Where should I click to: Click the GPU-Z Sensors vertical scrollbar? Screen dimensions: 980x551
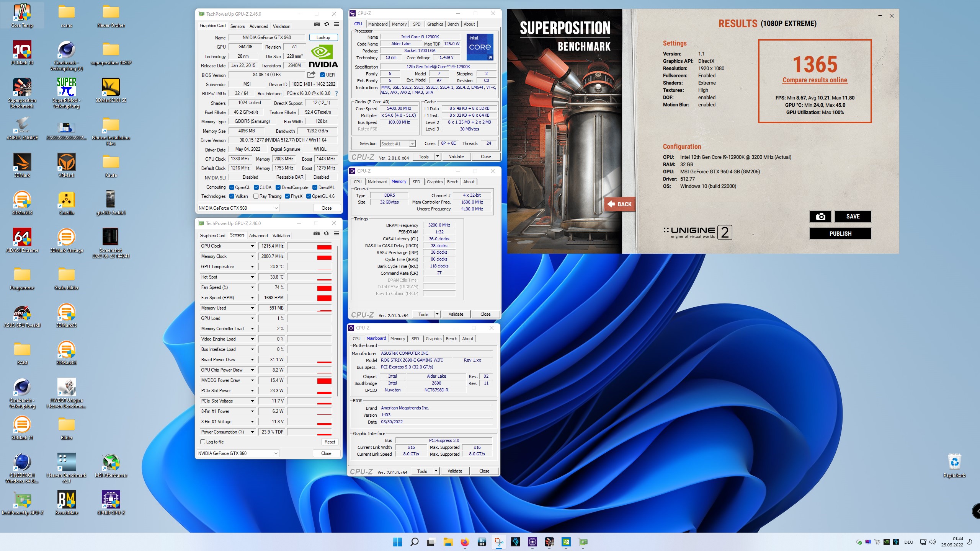click(x=337, y=321)
